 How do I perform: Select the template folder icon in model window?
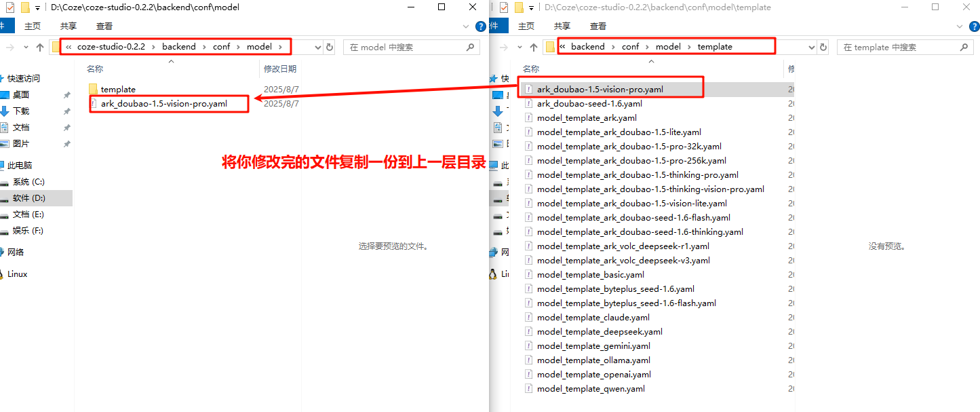click(x=94, y=89)
